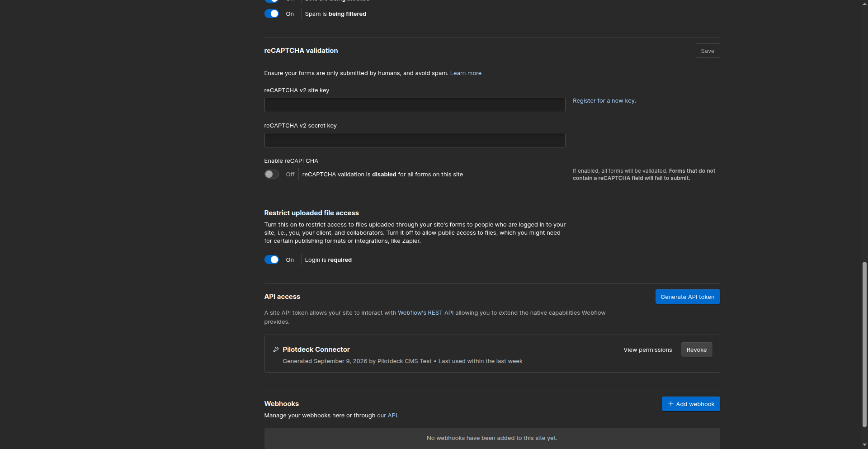The image size is (868, 449).
Task: Click Save in reCAPTCHA validation section
Action: tap(708, 51)
